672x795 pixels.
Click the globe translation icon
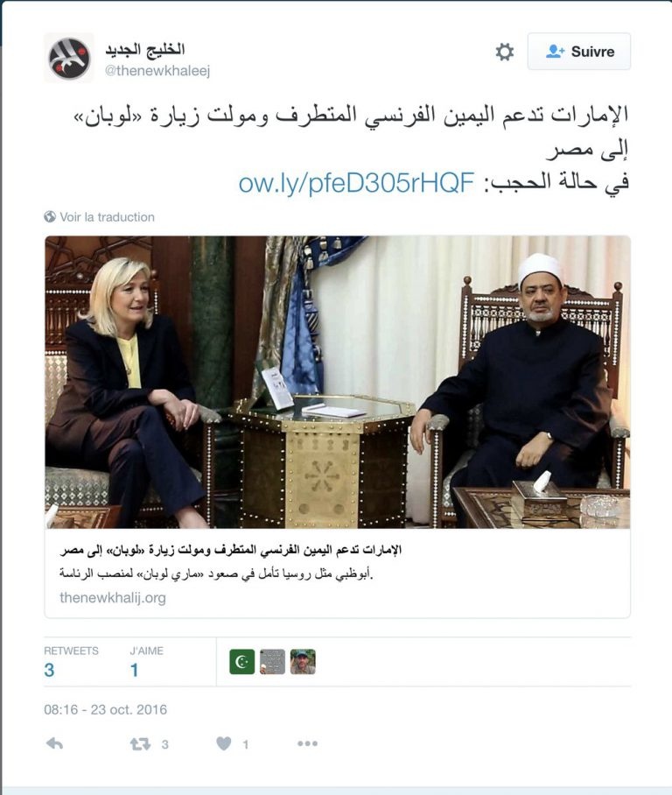coord(50,217)
